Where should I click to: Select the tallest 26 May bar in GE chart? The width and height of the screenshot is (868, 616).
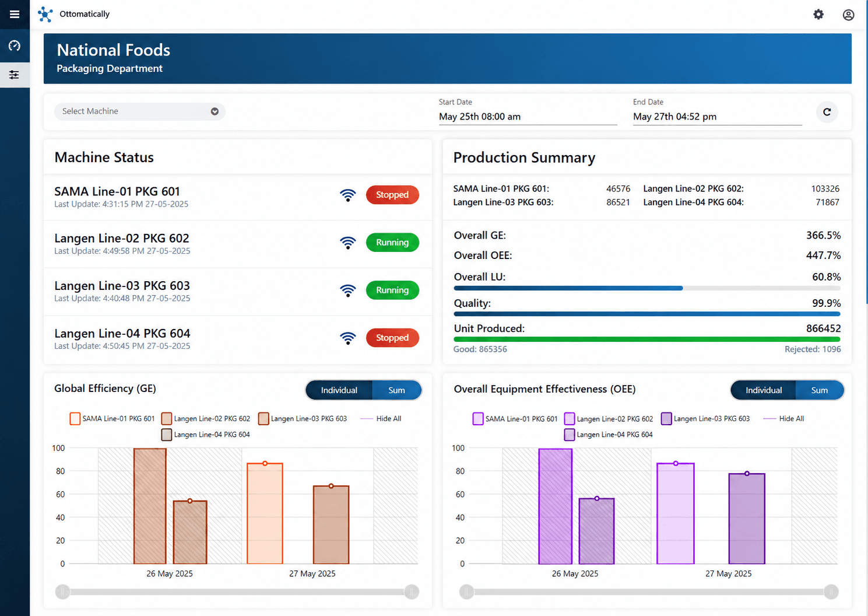[150, 506]
